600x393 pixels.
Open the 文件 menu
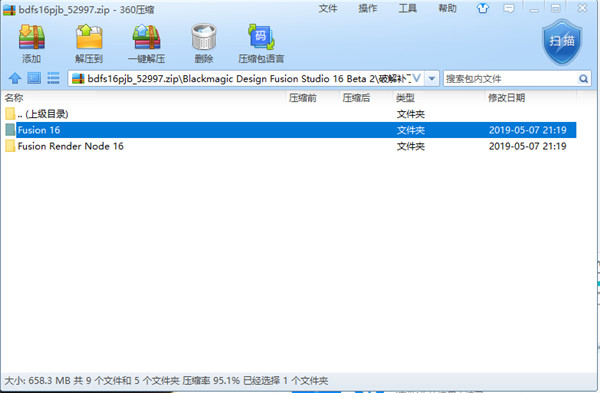[328, 8]
